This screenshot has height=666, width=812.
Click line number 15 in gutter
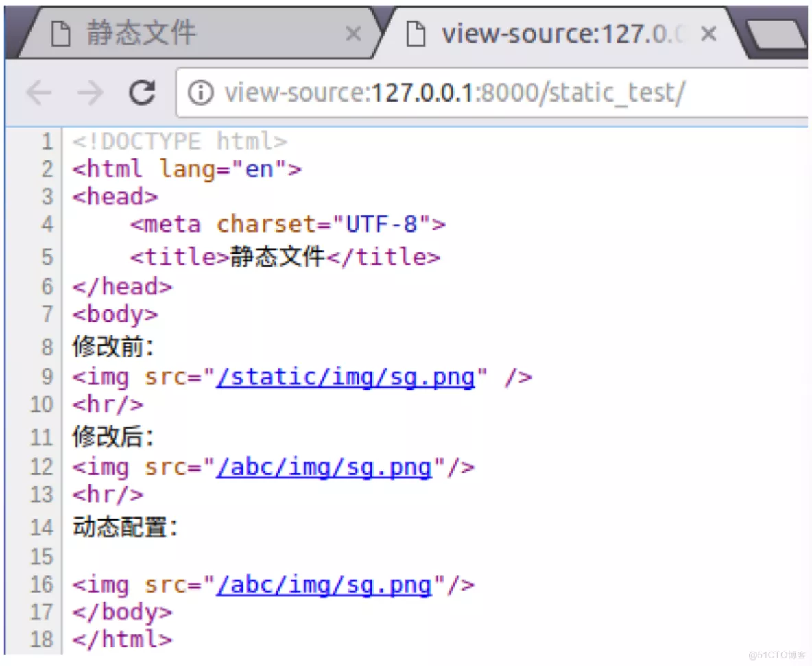[x=41, y=557]
